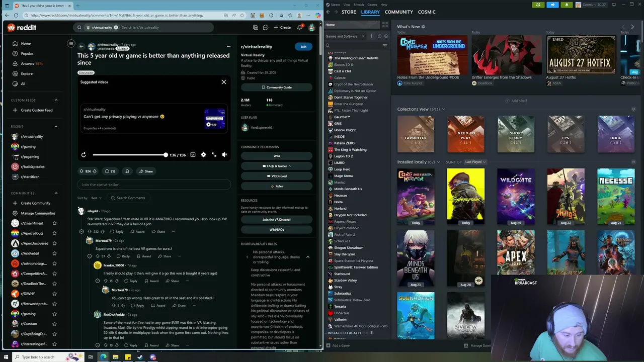This screenshot has width=644, height=362.
Task: Click Create post button in Reddit header
Action: point(282,27)
